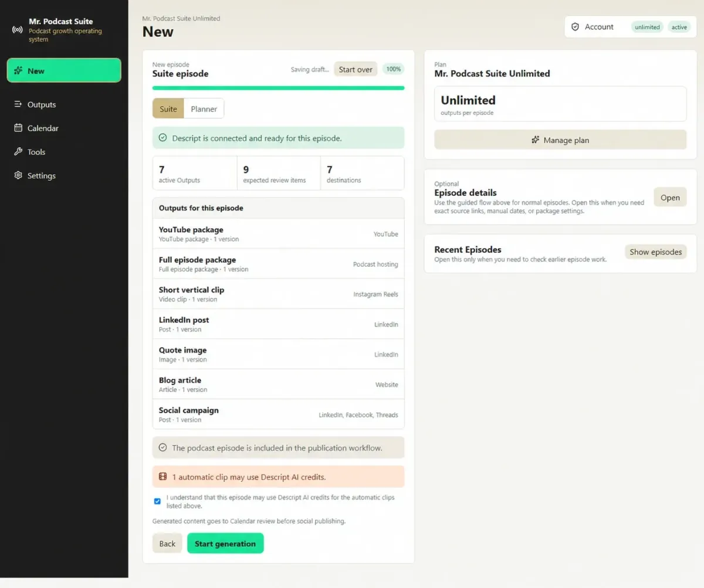Click the Saving draft status text

pyautogui.click(x=310, y=70)
